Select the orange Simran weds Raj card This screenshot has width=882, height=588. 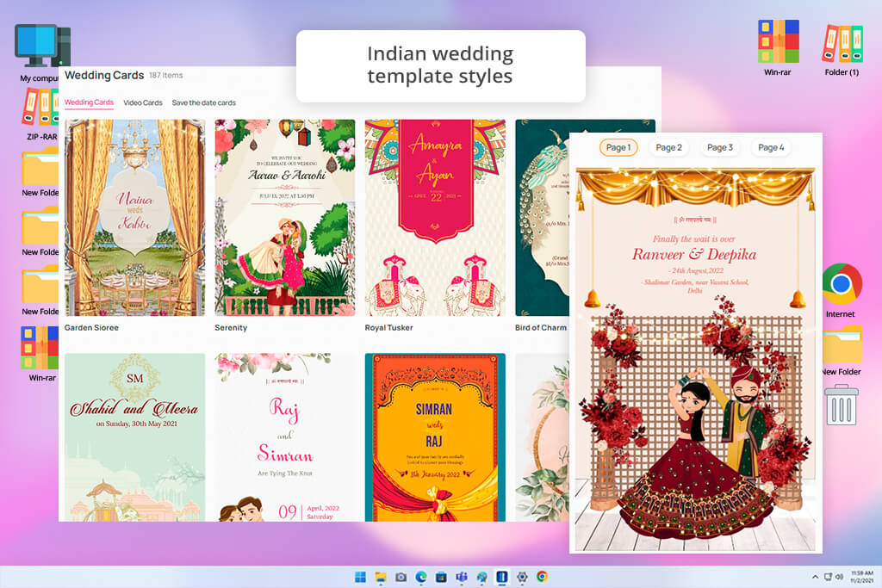[x=435, y=437]
